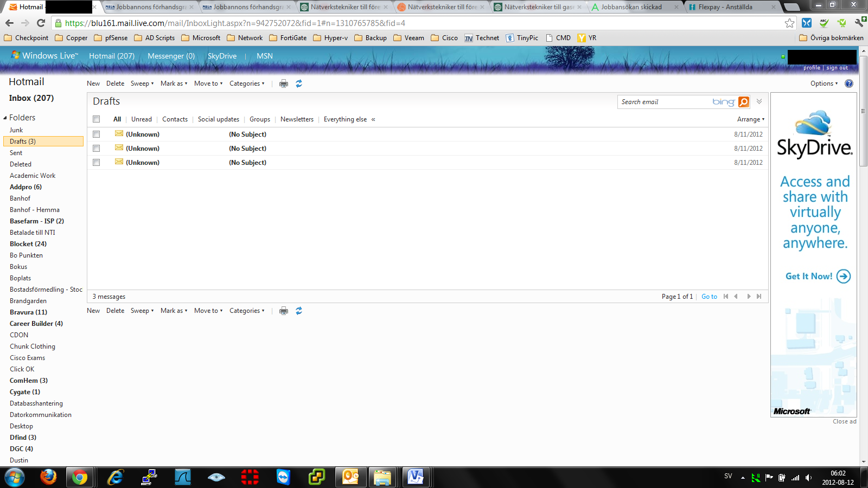Launch Firefox from the taskbar

click(x=48, y=477)
